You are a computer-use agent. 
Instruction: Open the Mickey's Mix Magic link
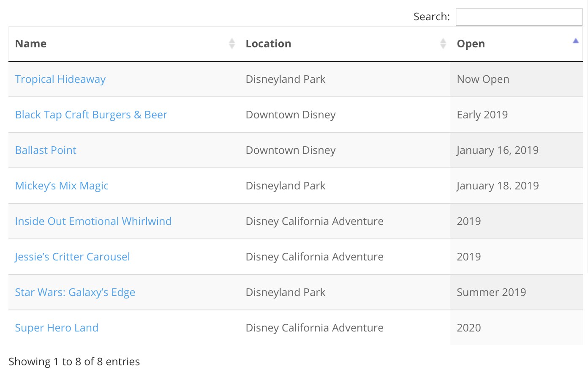tap(62, 186)
